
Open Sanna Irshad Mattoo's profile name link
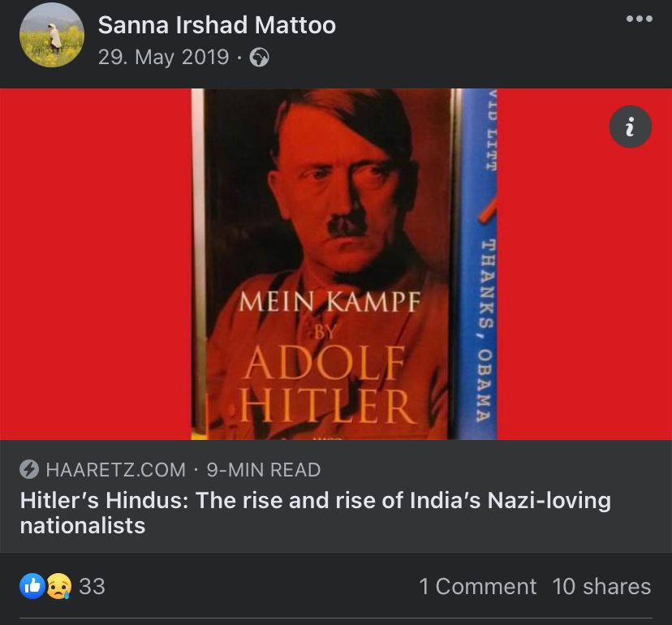click(217, 25)
